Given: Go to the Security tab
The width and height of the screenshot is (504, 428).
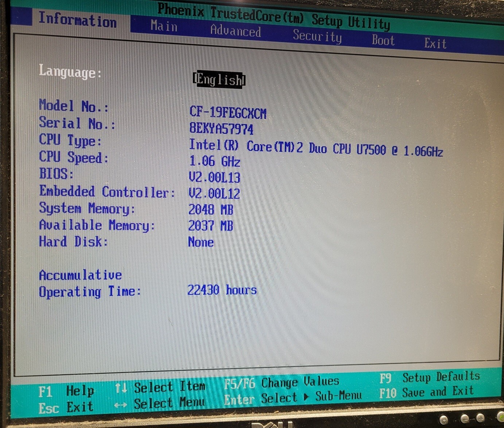Looking at the screenshot, I should tap(317, 36).
